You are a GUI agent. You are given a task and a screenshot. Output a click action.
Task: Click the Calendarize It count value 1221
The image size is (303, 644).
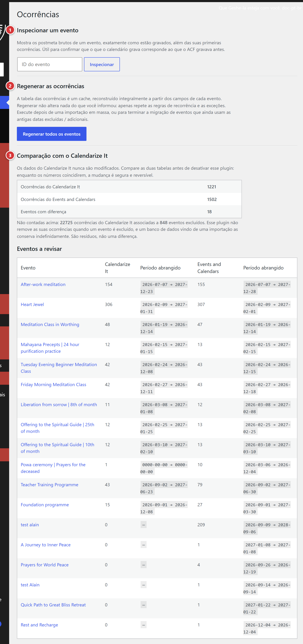211,187
